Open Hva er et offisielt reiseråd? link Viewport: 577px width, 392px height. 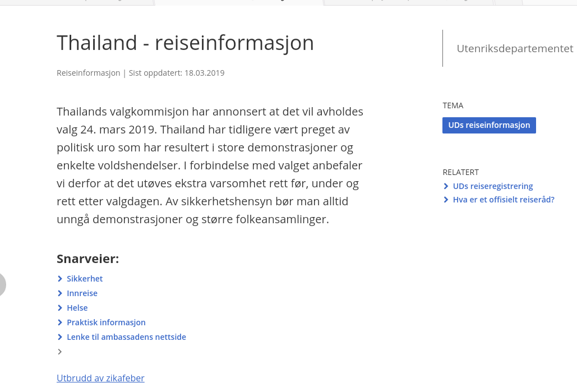(x=503, y=200)
